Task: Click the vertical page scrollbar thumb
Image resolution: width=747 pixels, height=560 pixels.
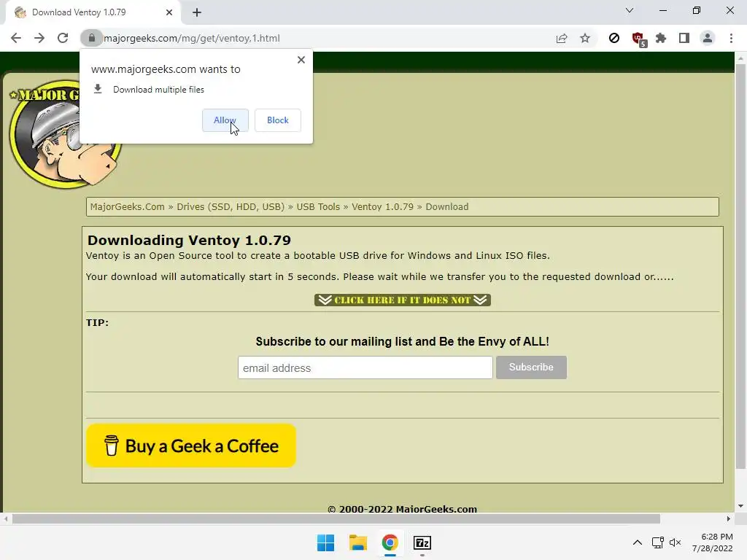Action: (740, 267)
